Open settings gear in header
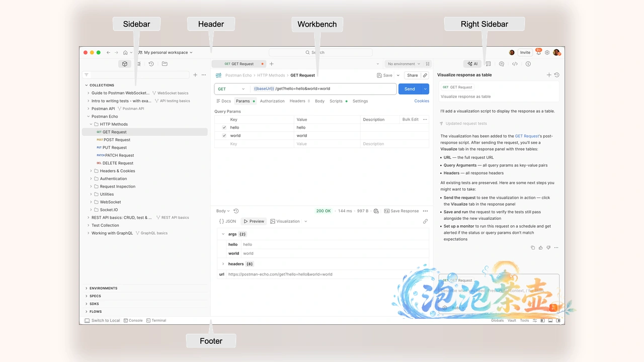The width and height of the screenshot is (644, 362). coord(547,52)
